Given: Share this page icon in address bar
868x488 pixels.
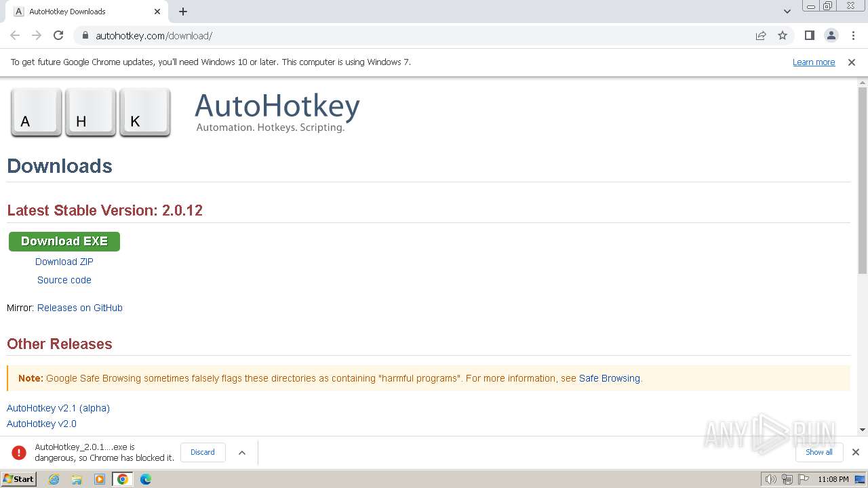Looking at the screenshot, I should coord(761,35).
